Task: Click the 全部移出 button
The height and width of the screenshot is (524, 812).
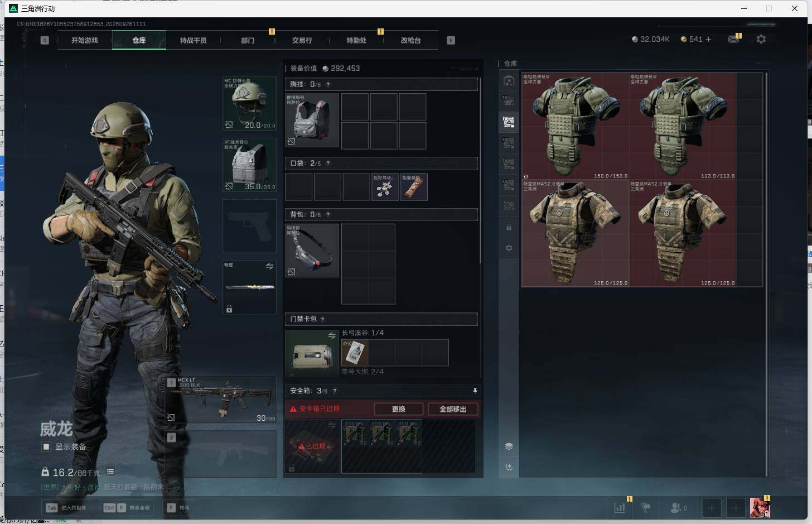Action: pyautogui.click(x=453, y=409)
